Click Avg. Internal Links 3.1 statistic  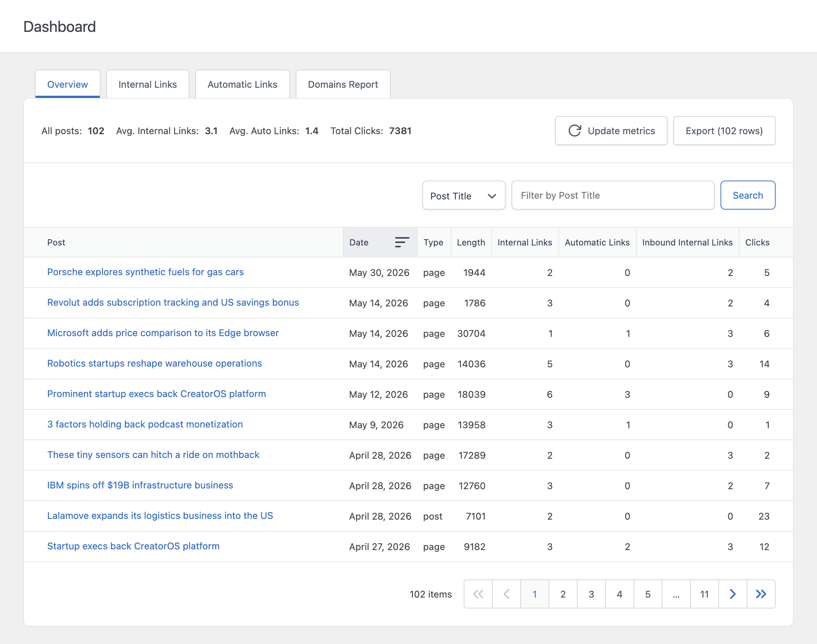tap(167, 131)
